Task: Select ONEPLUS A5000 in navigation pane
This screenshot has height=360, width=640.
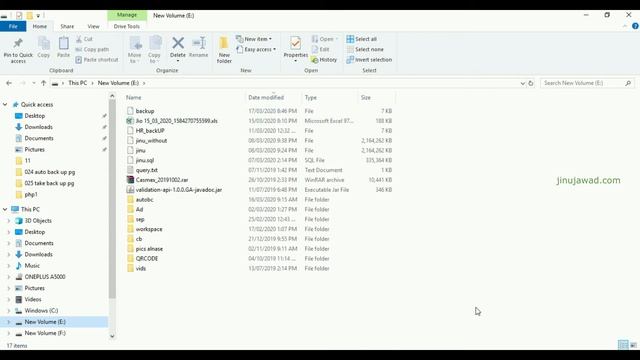Action: coord(45,277)
